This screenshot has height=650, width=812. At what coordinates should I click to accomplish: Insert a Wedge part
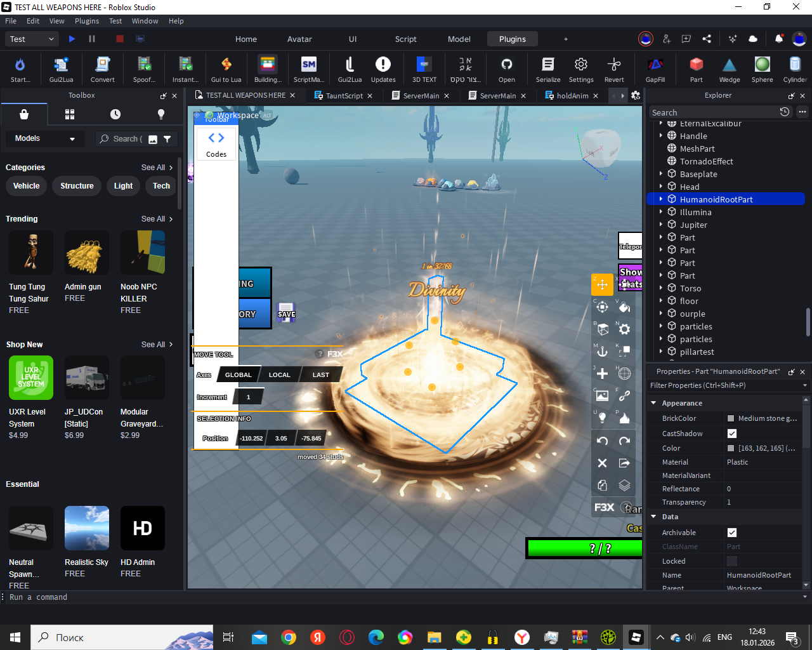[x=730, y=69]
